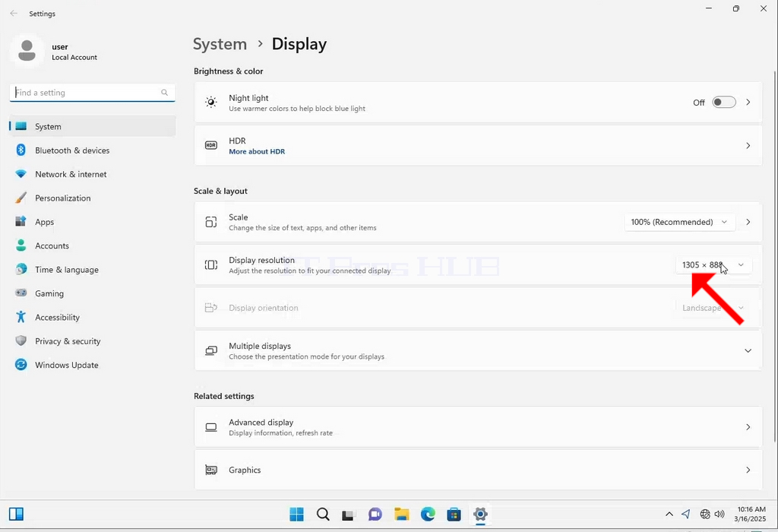Image resolution: width=778 pixels, height=532 pixels.
Task: Go back with the back arrow
Action: [14, 14]
